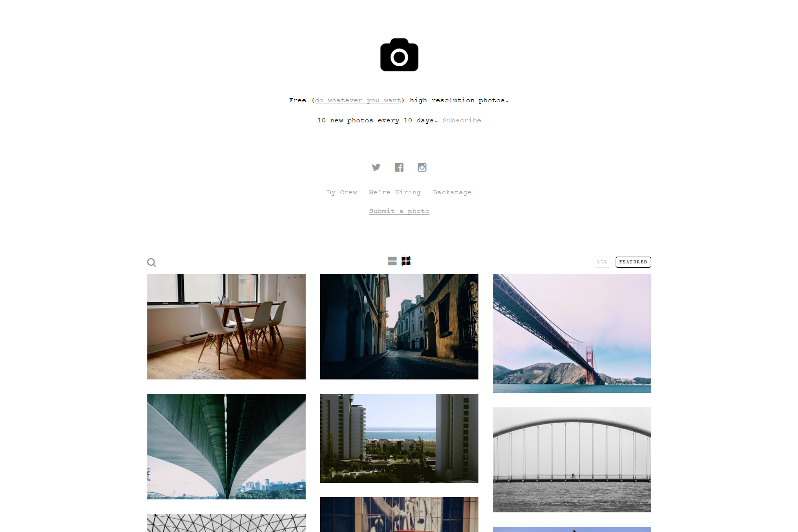Switch to grid view icon
The image size is (798, 532).
coord(406,261)
